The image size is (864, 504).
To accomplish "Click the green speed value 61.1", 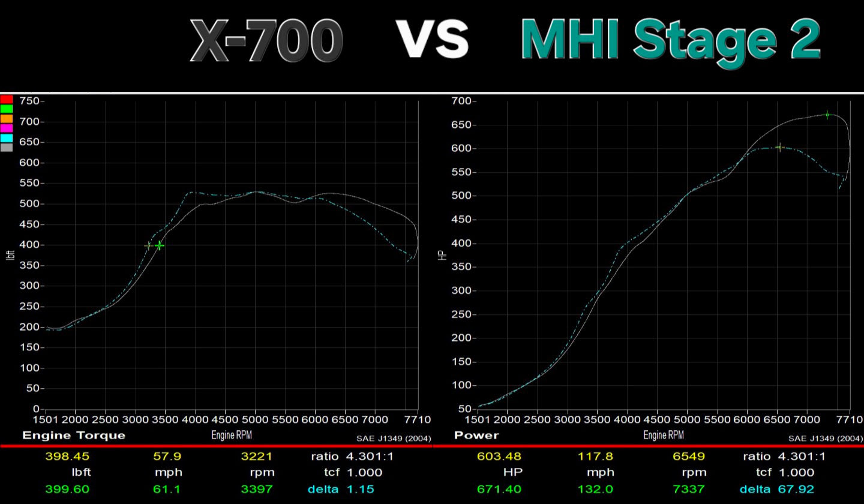I will (167, 489).
